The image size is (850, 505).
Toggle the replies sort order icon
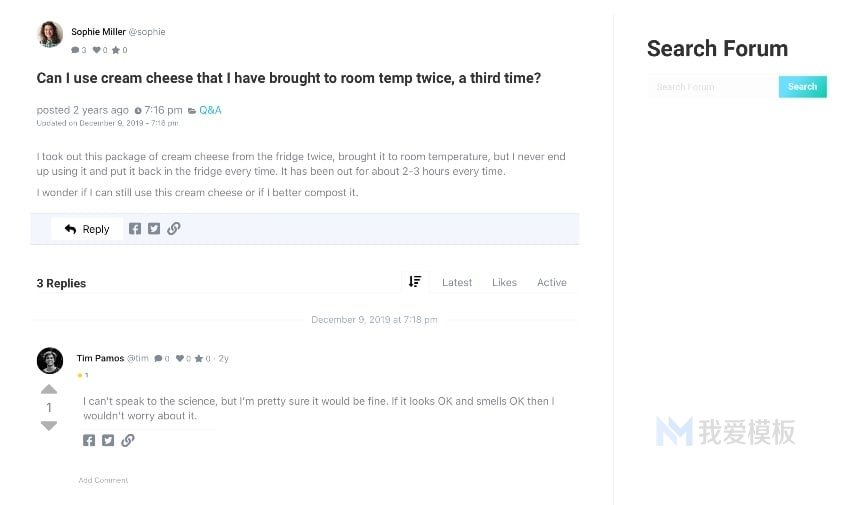click(x=415, y=282)
